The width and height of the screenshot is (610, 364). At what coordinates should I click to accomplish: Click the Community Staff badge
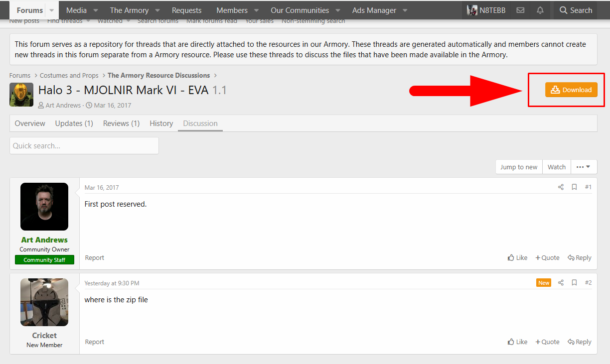(x=44, y=260)
